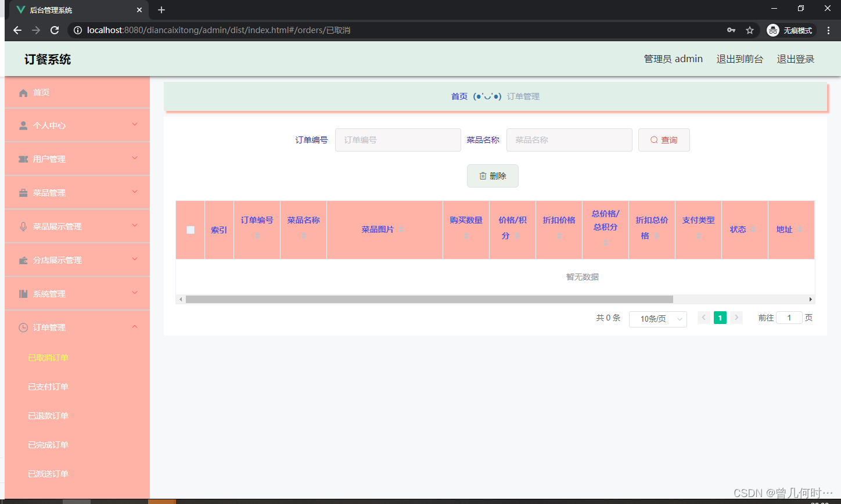Toggle the select-all checkbox in table header
841x504 pixels.
(191, 230)
